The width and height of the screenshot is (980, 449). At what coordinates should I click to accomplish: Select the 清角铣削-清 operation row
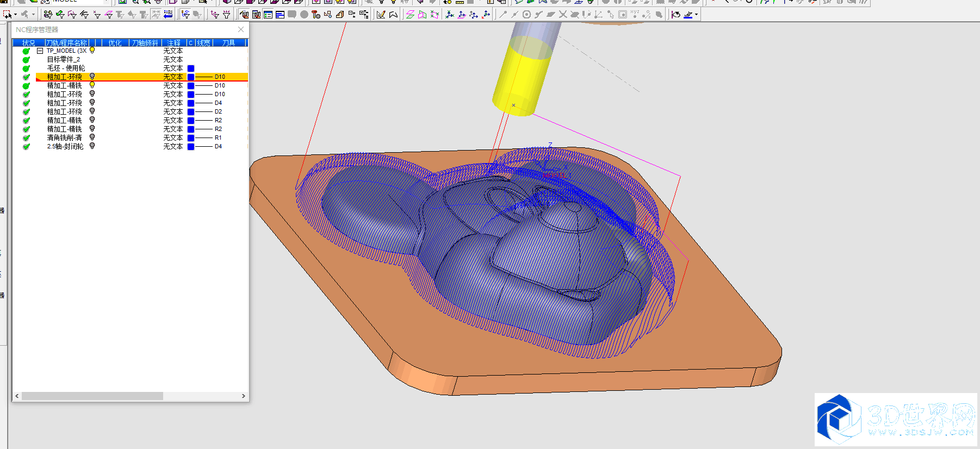tap(65, 138)
